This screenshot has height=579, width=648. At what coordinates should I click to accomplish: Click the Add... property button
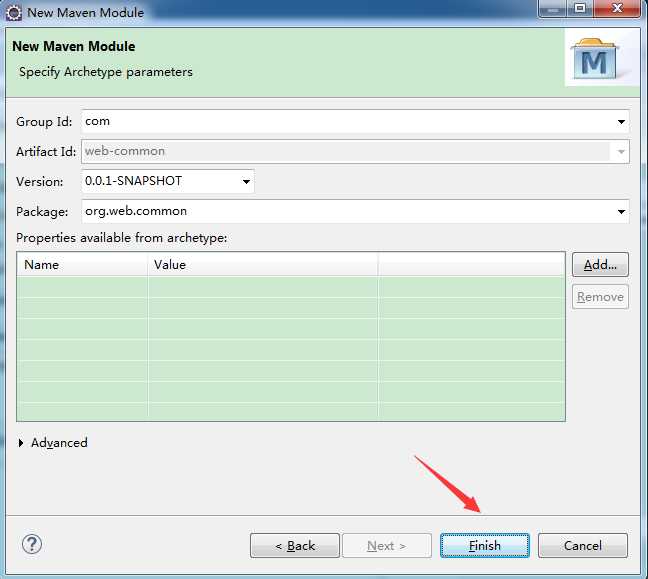point(600,264)
